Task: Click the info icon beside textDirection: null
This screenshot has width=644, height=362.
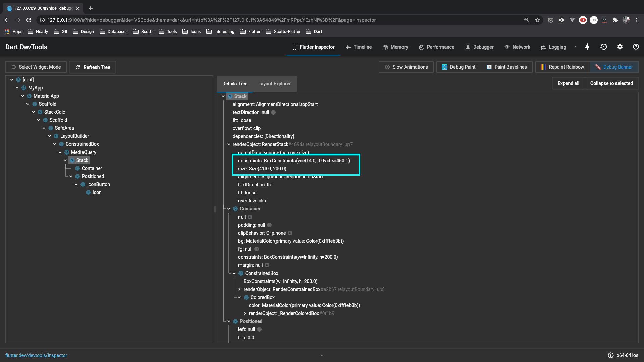Action: point(273,112)
